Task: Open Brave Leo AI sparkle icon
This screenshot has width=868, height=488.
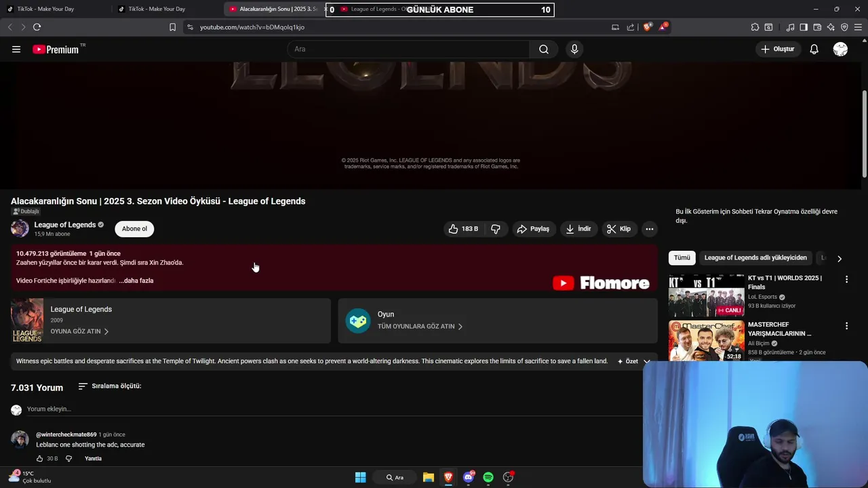Action: pyautogui.click(x=831, y=27)
